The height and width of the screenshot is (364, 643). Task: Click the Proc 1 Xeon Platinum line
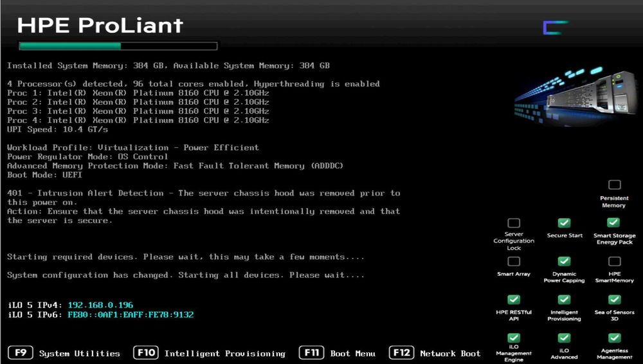click(x=138, y=93)
